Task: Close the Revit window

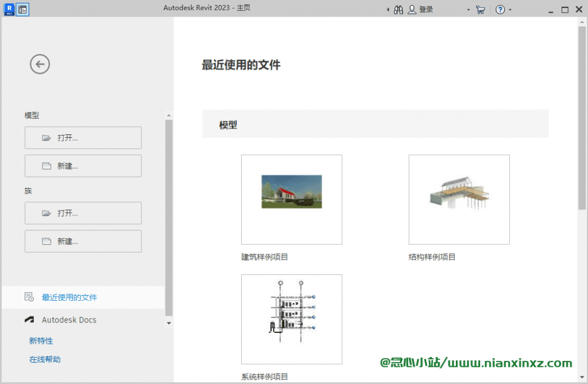Action: coord(579,10)
